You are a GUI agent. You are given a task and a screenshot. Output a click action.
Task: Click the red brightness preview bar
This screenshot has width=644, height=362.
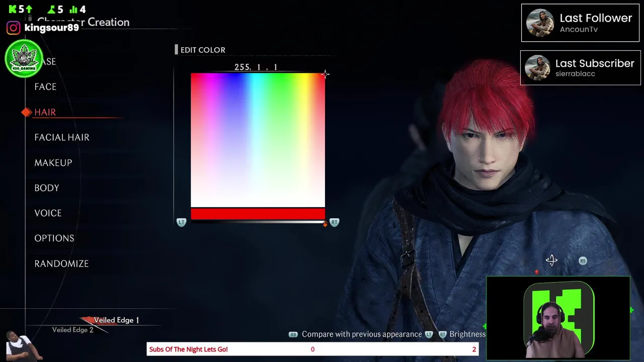258,214
